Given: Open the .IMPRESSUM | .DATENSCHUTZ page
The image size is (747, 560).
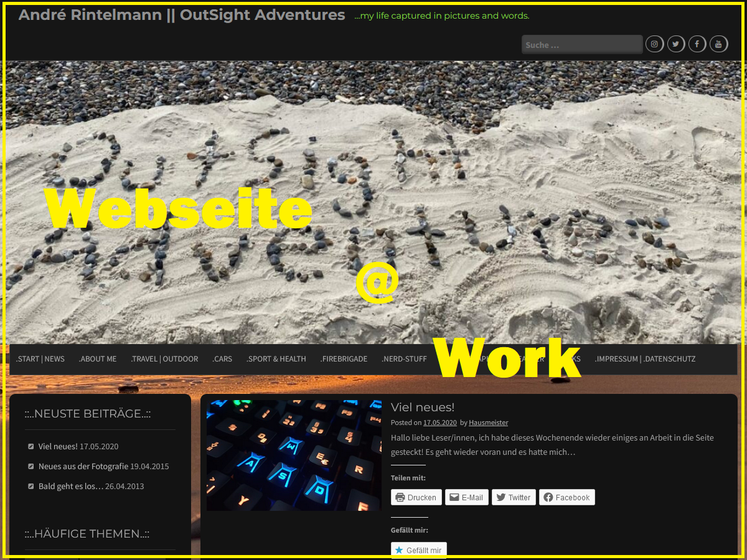Looking at the screenshot, I should point(645,359).
